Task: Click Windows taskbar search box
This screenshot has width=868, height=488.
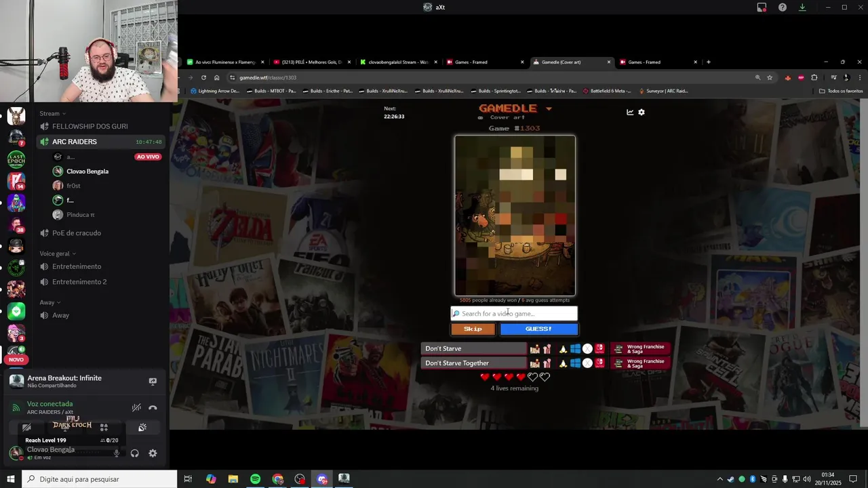Action: point(99,479)
